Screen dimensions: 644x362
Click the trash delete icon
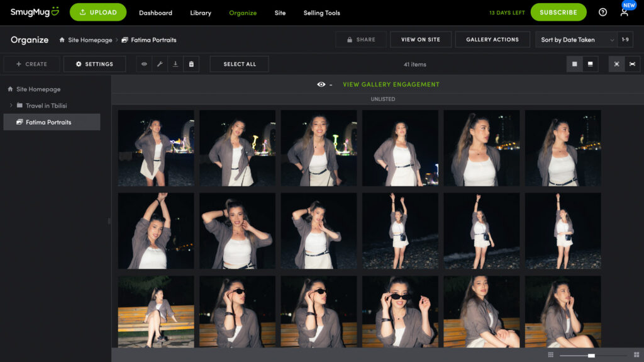(x=191, y=64)
